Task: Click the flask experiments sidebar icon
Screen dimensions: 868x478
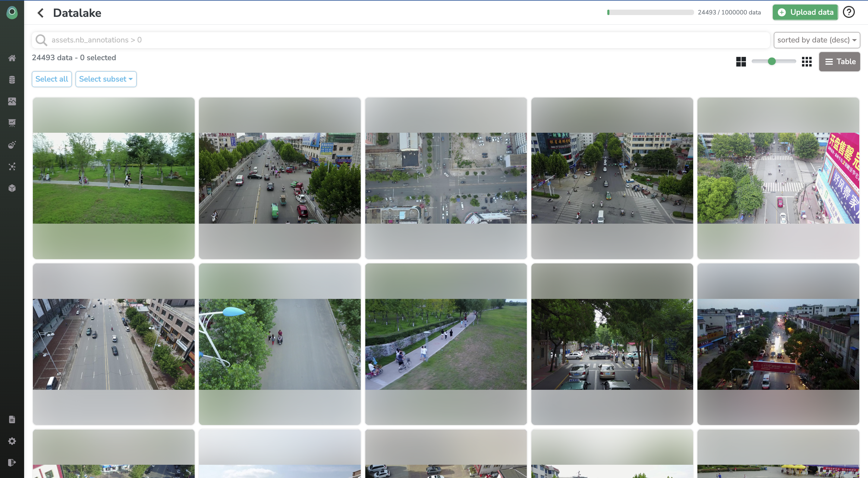Action: coord(12,145)
